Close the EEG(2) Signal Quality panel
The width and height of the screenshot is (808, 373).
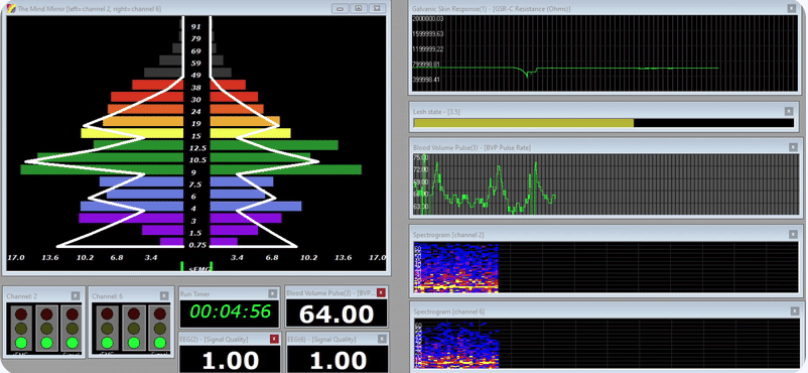click(x=274, y=339)
